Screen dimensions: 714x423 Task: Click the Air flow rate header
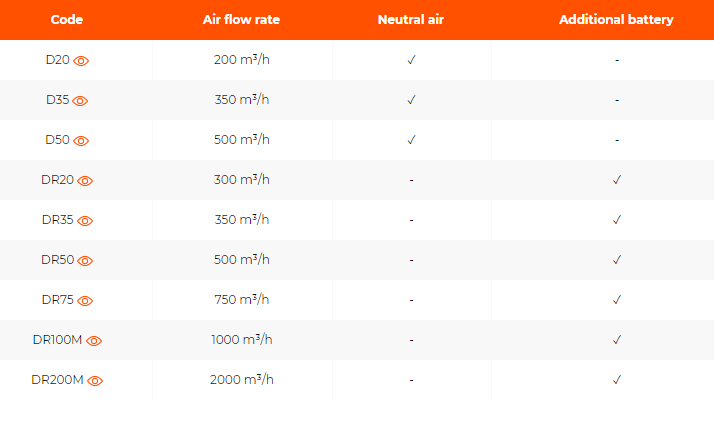point(241,20)
